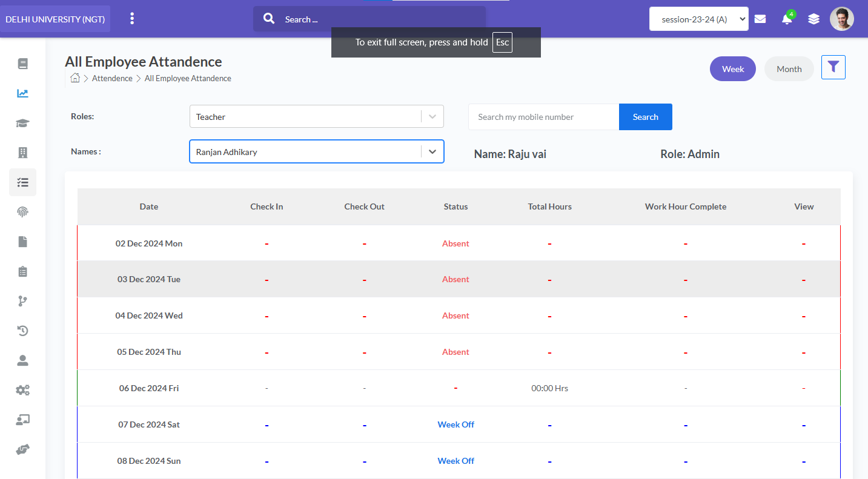
Task: Select the 03 Dec 2024 Tue row date
Action: tap(149, 279)
